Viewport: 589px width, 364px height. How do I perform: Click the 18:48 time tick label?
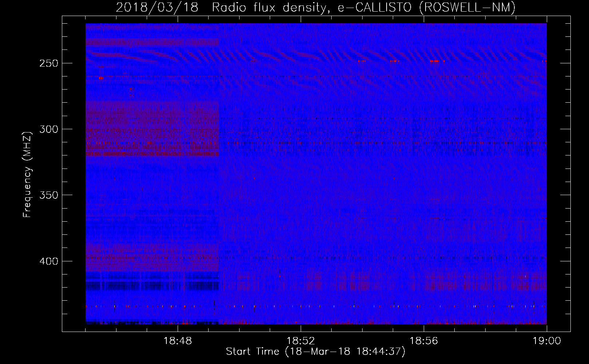click(x=178, y=341)
